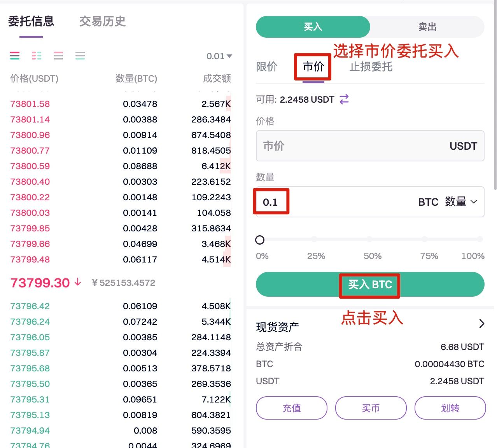Switch to the 卖出 sell toggle
The image size is (497, 448).
click(x=427, y=27)
